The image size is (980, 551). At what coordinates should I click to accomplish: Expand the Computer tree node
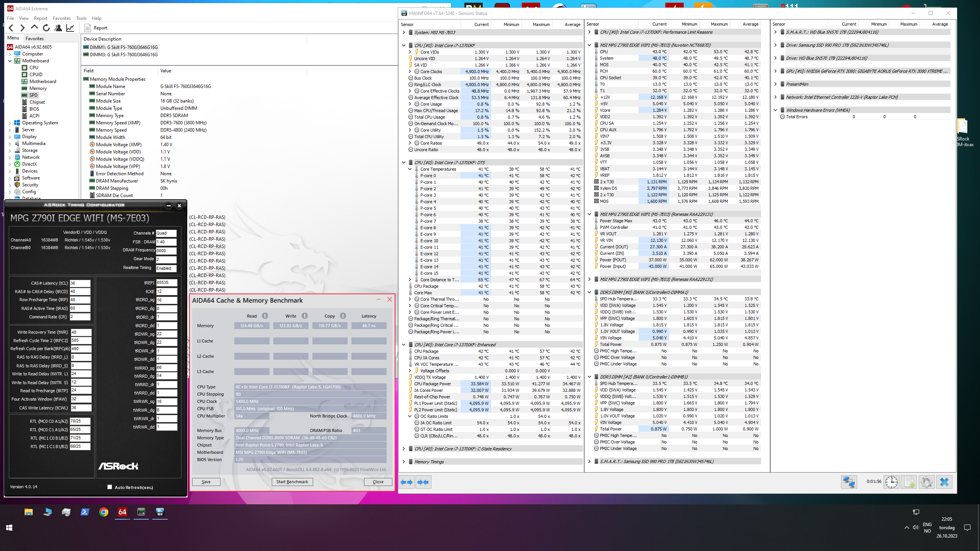10,54
